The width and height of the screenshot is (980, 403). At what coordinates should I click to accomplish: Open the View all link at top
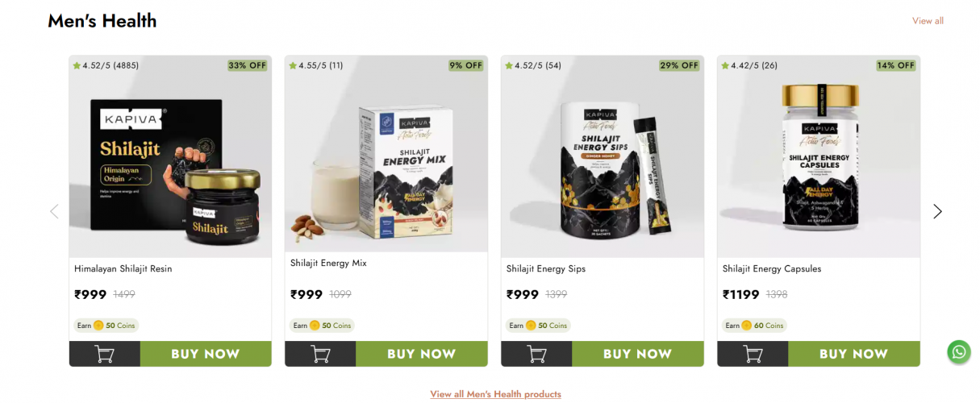(928, 21)
